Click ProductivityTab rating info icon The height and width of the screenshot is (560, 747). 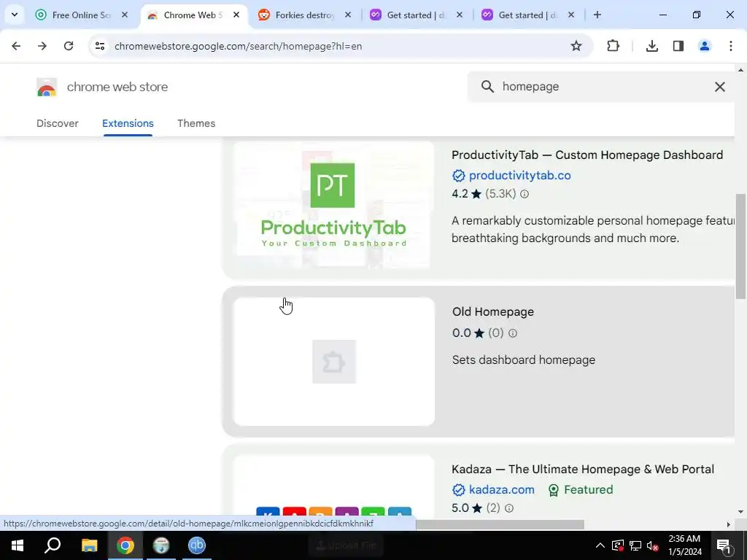[x=525, y=194]
